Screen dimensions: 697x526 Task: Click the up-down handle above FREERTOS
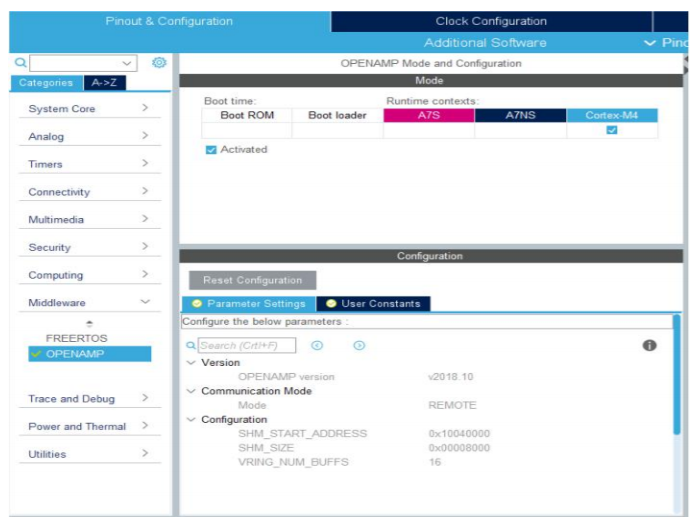(89, 324)
